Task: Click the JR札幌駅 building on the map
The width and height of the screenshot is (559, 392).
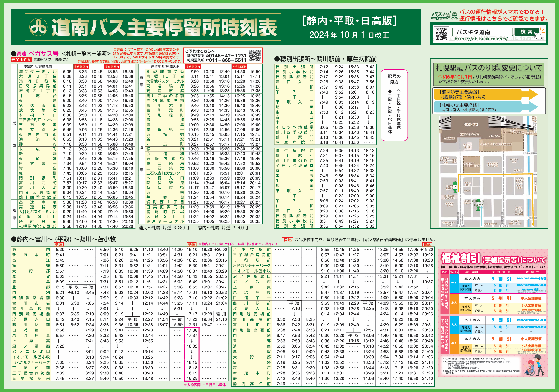Action: click(470, 125)
